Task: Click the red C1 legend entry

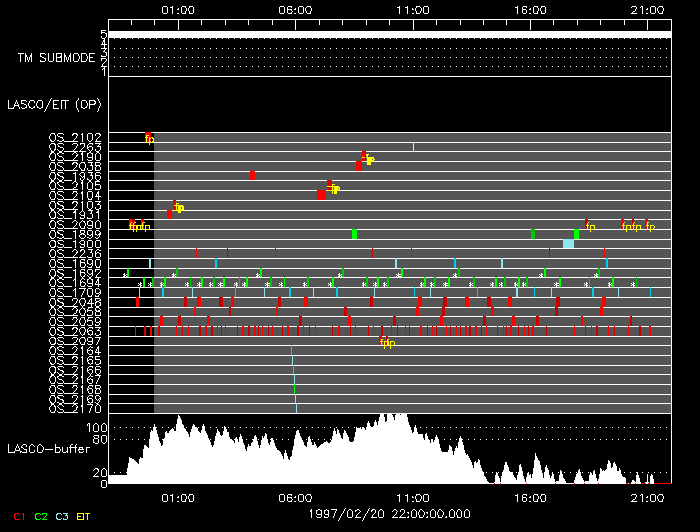Action: click(17, 515)
